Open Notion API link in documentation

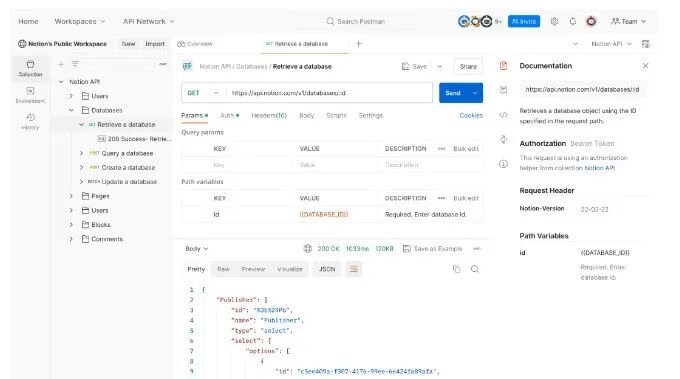coord(599,168)
